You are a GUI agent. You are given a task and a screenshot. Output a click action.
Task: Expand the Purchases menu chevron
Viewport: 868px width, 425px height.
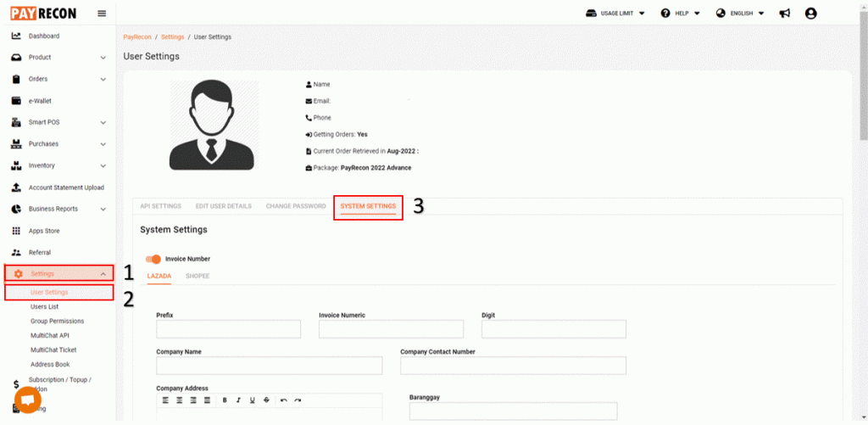(x=103, y=144)
